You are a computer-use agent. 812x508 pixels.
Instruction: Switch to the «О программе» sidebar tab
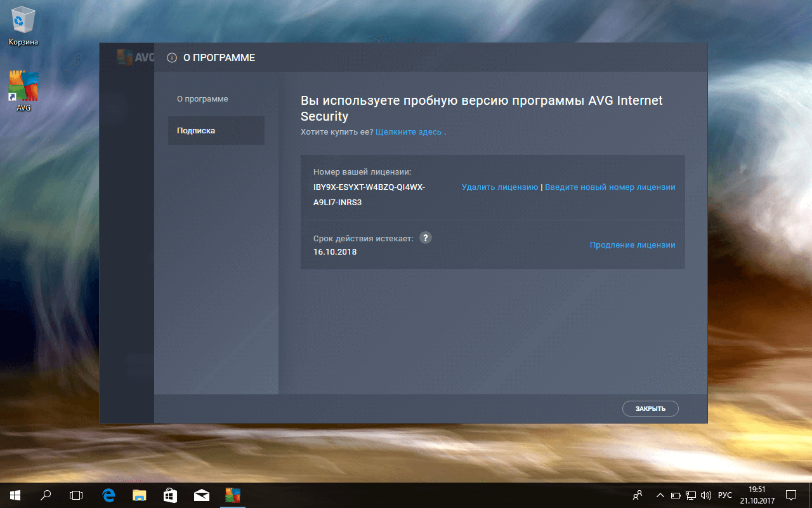pos(202,99)
